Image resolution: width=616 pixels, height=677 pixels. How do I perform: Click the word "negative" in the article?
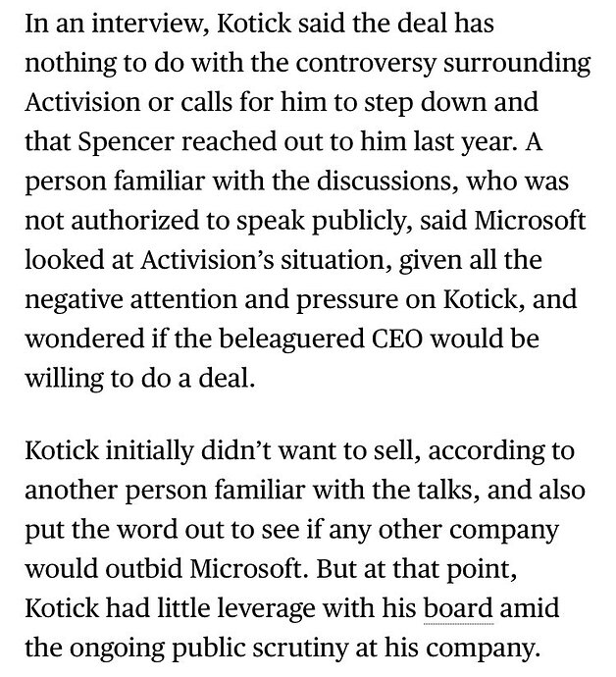point(74,299)
